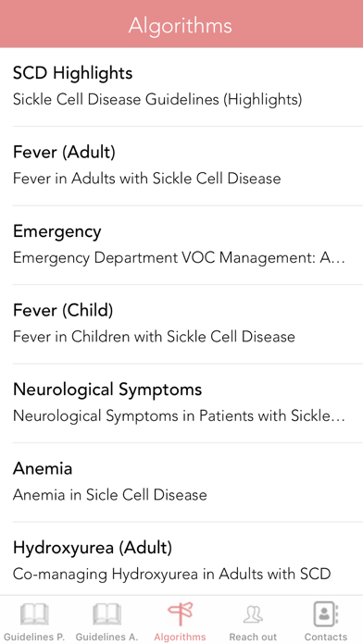Open the Contacts tab label
Screen dimensions: 363x644
pos(326,637)
